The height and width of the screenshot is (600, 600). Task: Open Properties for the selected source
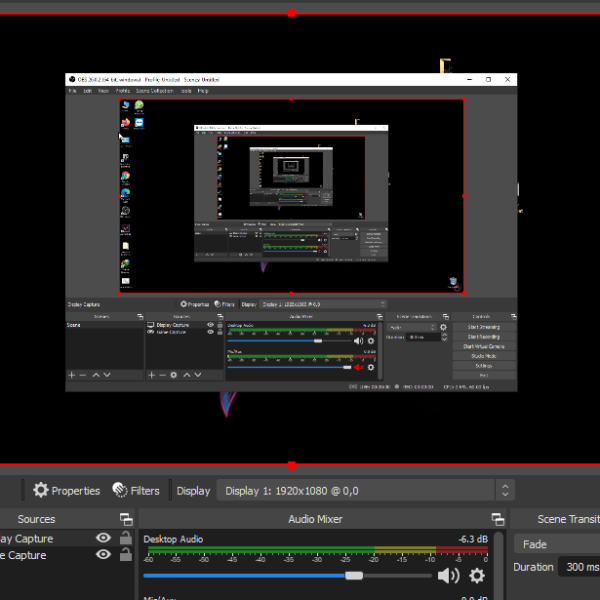coord(66,491)
